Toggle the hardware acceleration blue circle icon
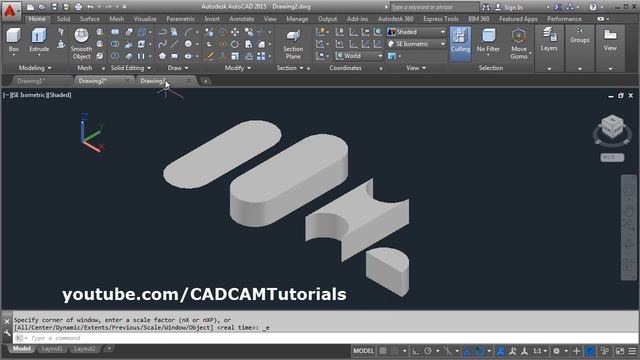640x360 pixels. (x=590, y=351)
